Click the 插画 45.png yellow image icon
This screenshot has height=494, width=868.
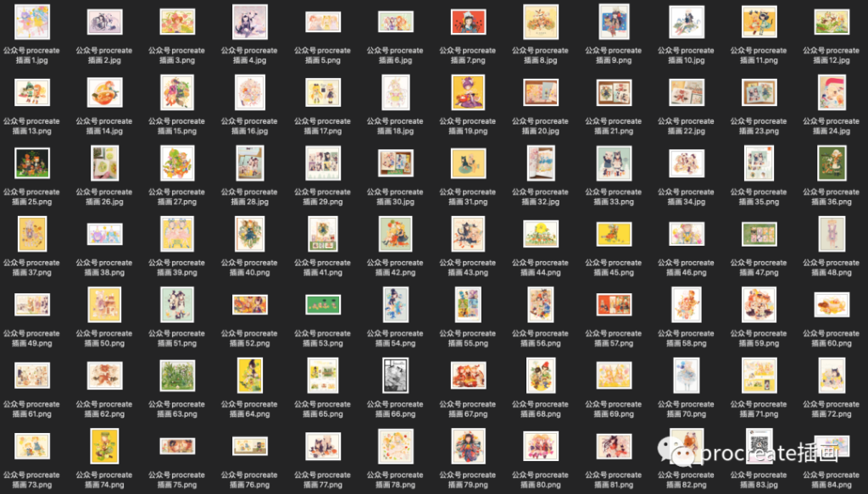pyautogui.click(x=614, y=234)
